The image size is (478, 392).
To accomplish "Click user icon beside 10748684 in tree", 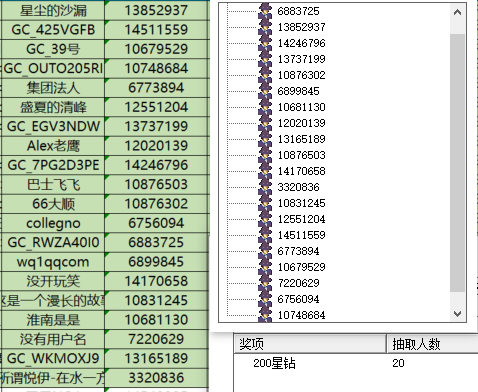I will pos(265,314).
